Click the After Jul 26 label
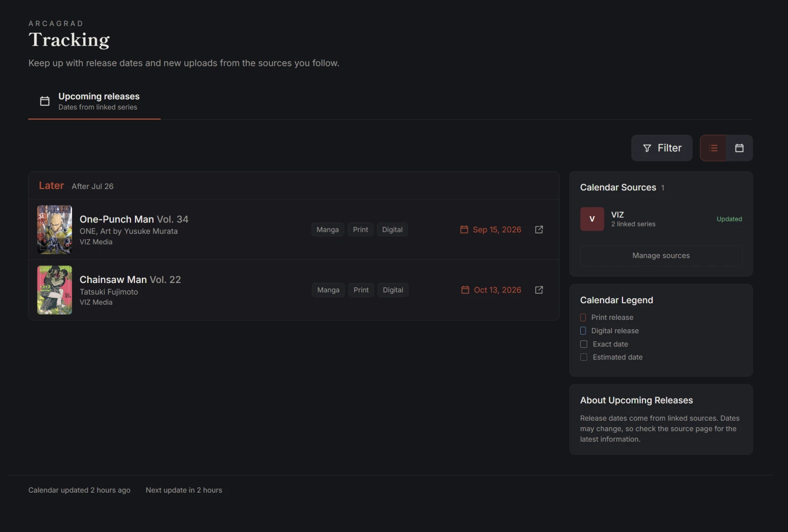This screenshot has height=532, width=788. click(93, 187)
